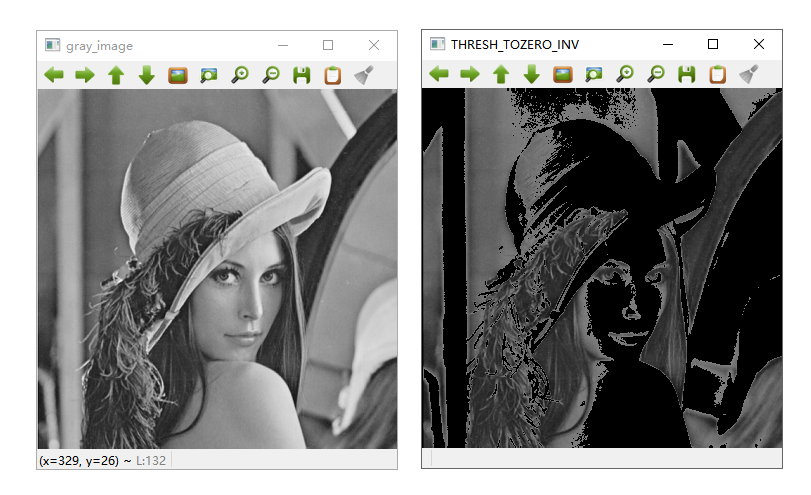Pan right in gray_image window
Viewport: 811px width, 495px height.
(x=85, y=75)
